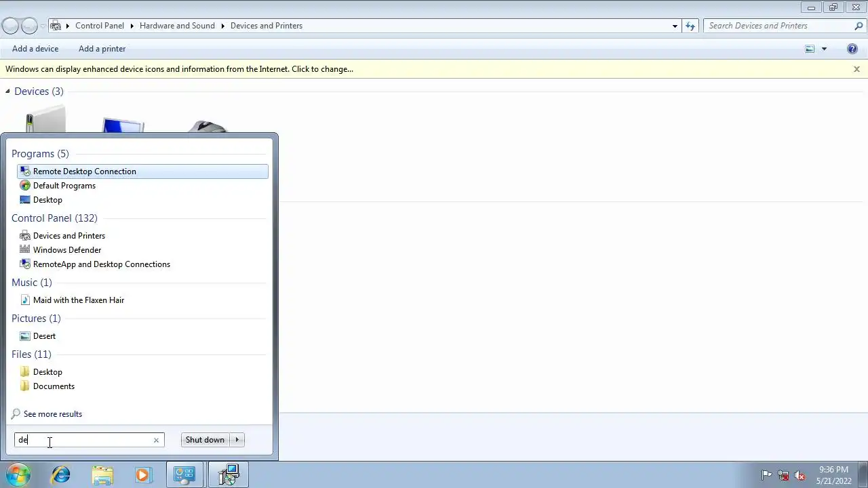868x488 pixels.
Task: Click the Forward navigation button
Action: point(29,26)
